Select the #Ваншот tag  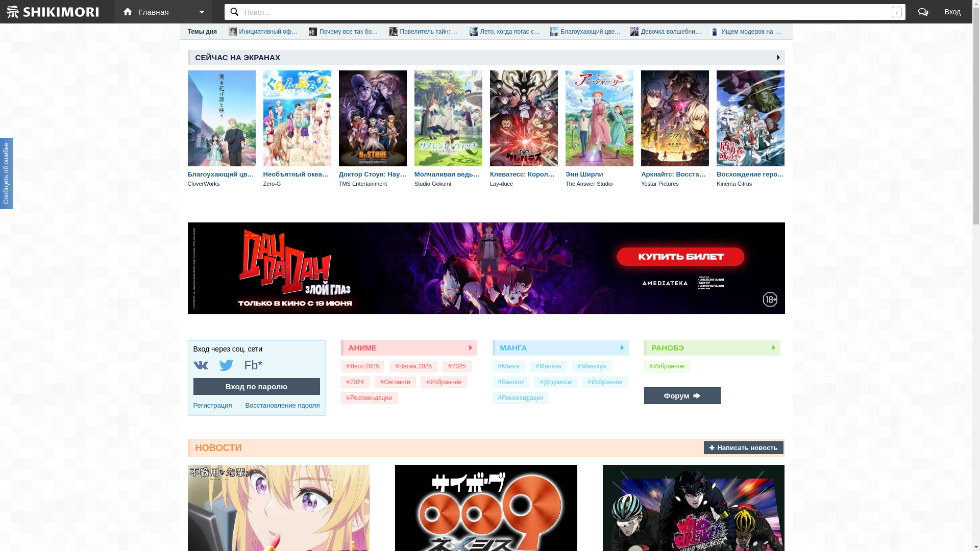(x=511, y=382)
